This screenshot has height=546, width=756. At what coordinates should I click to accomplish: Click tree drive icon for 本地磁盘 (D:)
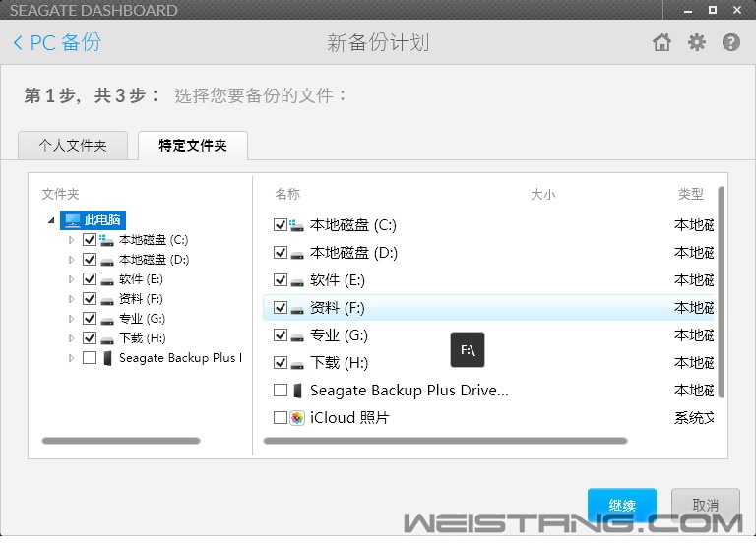tap(107, 261)
